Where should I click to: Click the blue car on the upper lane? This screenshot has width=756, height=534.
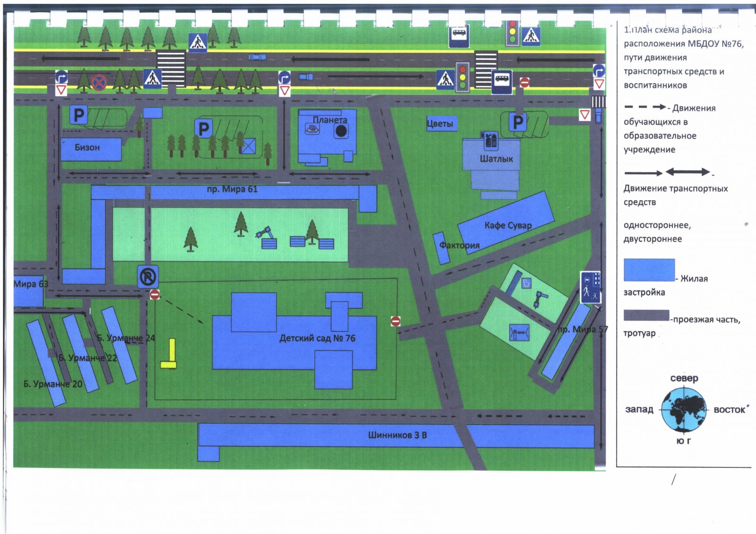[257, 57]
